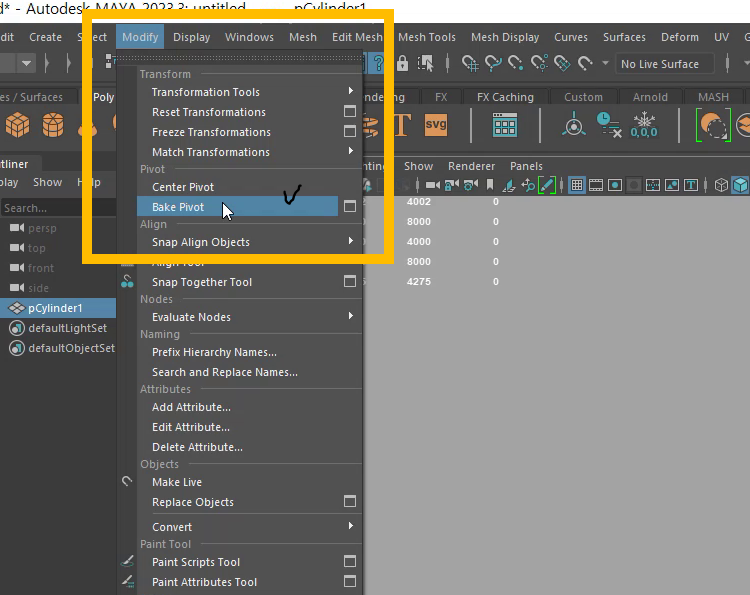Click the camera attributes viewport icon

pyautogui.click(x=471, y=185)
